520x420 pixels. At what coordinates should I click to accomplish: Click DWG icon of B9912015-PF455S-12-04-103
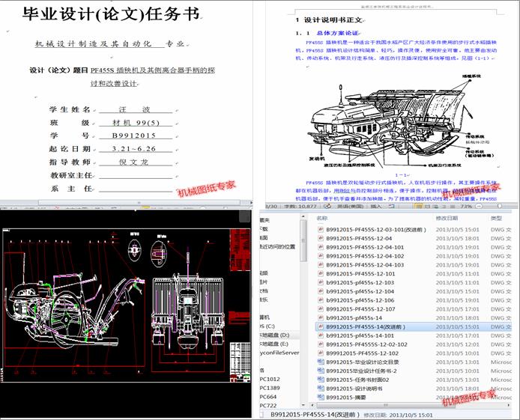(321, 265)
